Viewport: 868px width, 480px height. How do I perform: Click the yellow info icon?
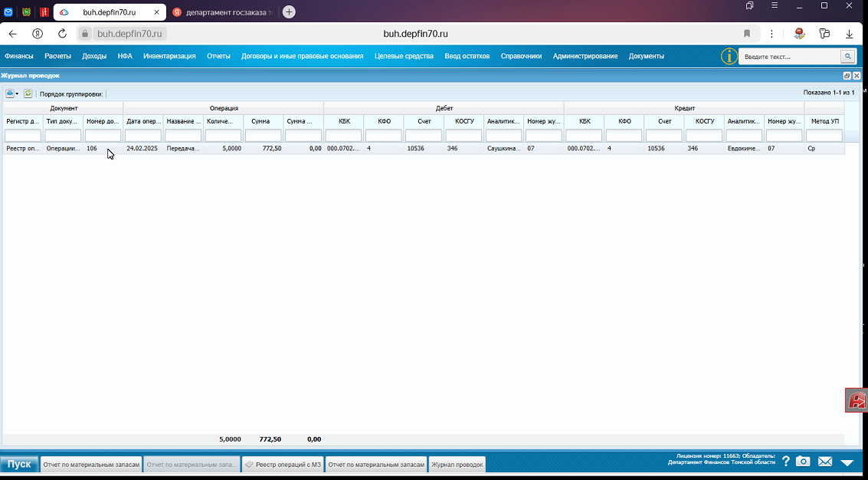pyautogui.click(x=729, y=56)
